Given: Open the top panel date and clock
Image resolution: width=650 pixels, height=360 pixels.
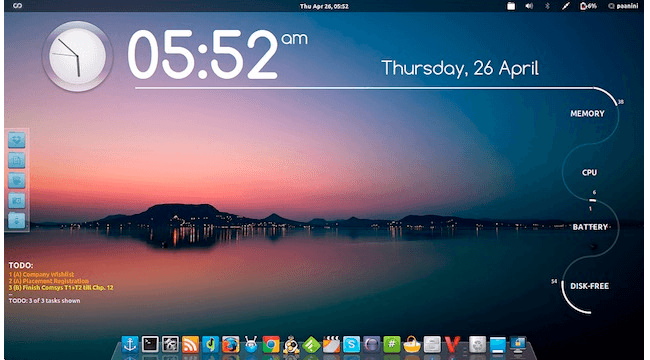Looking at the screenshot, I should pos(324,6).
